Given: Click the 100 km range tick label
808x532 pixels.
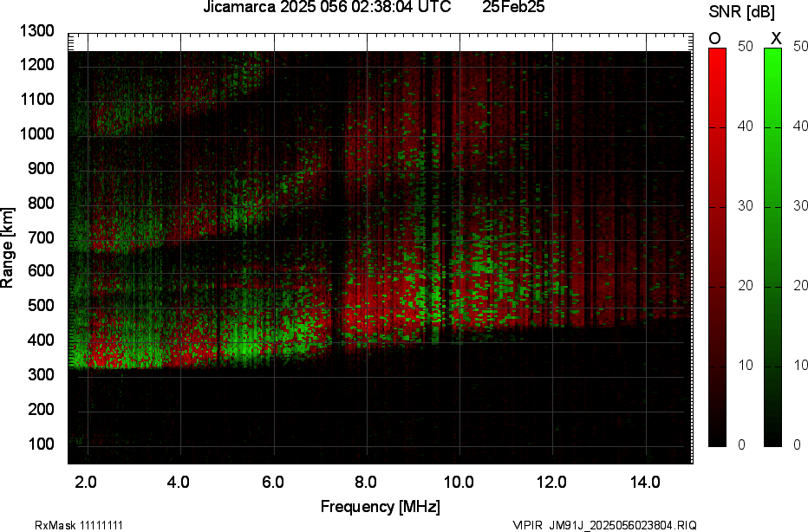Looking at the screenshot, I should click(42, 444).
